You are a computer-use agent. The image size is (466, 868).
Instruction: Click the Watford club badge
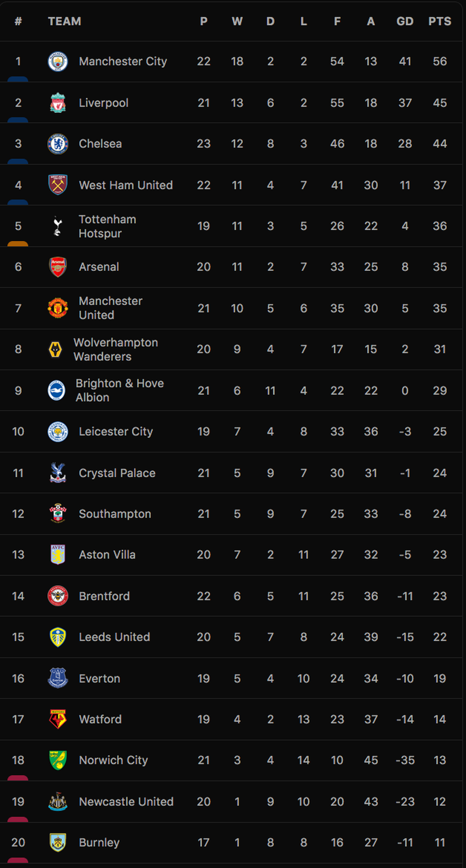click(x=58, y=719)
